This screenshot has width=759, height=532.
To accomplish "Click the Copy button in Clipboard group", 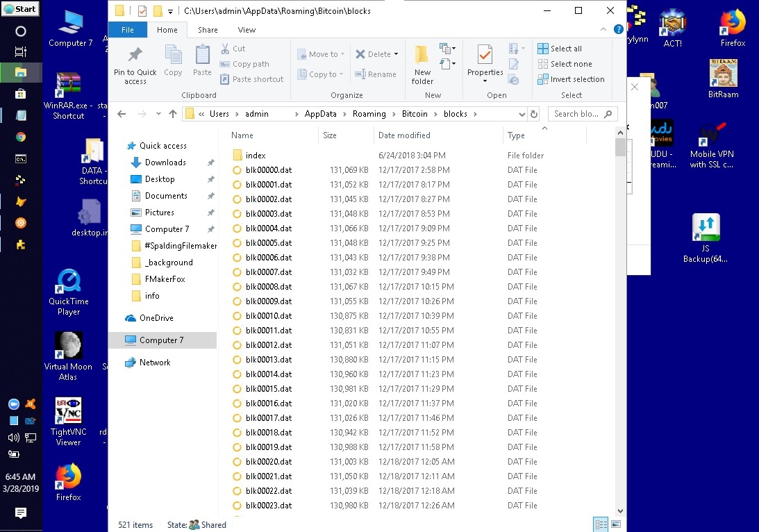I will coord(173,61).
